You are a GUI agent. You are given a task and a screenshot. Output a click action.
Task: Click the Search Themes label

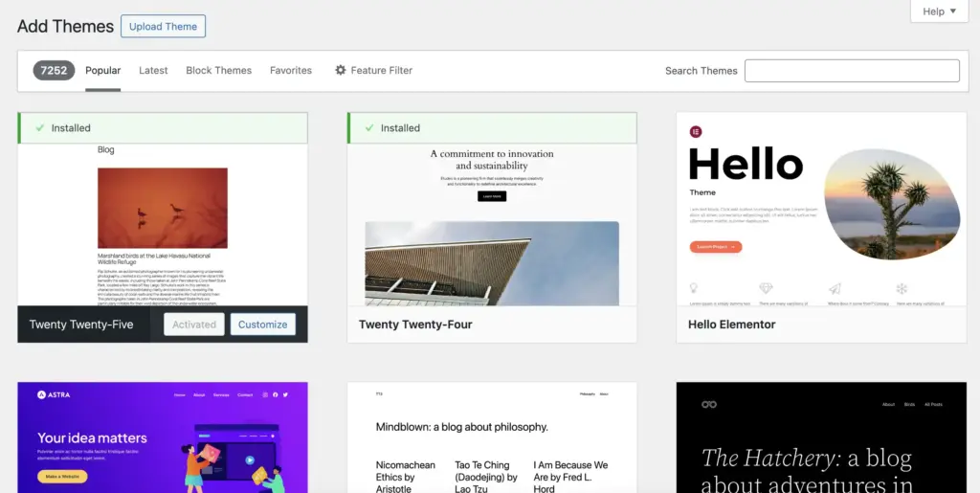[702, 71]
